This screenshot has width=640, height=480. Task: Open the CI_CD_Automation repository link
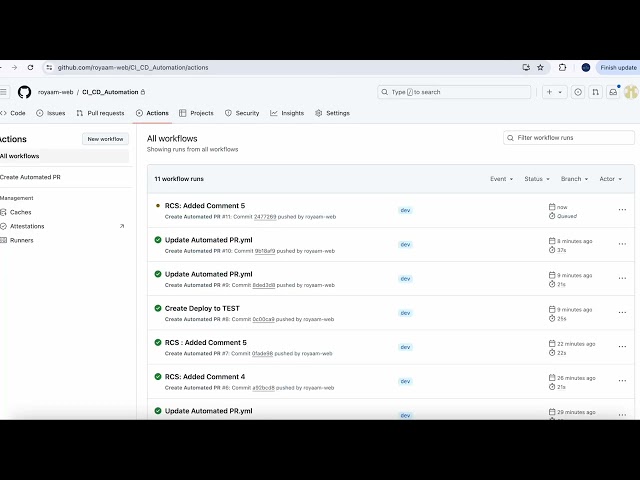click(x=110, y=92)
